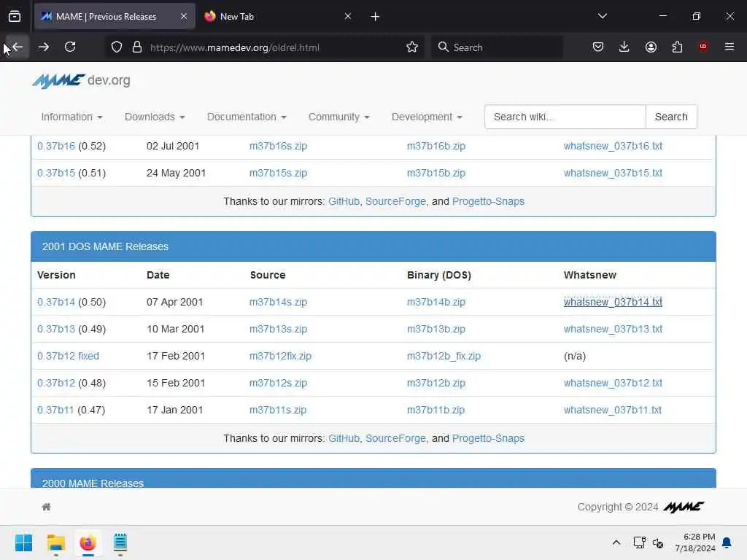Download m37b12fix.zip source
The height and width of the screenshot is (560, 747).
[280, 356]
